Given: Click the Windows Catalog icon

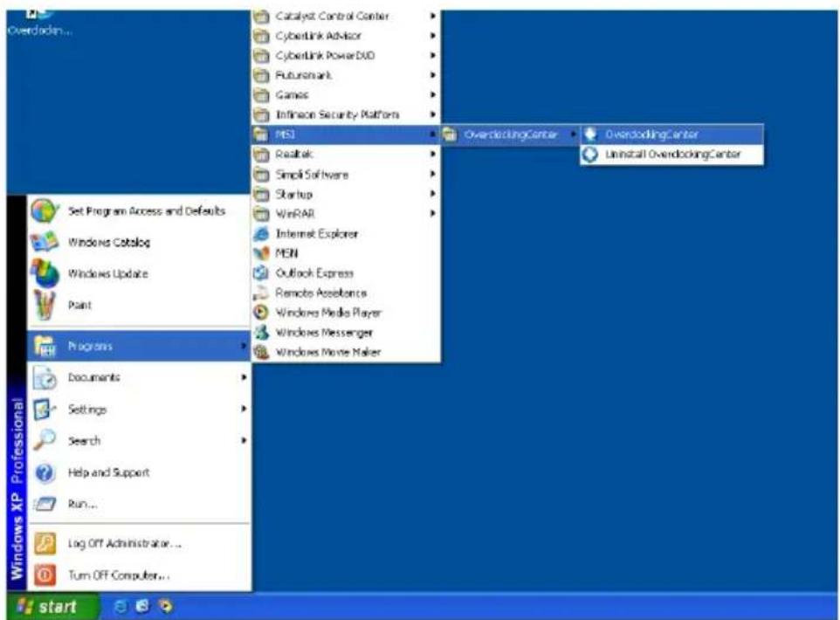Looking at the screenshot, I should tap(45, 242).
